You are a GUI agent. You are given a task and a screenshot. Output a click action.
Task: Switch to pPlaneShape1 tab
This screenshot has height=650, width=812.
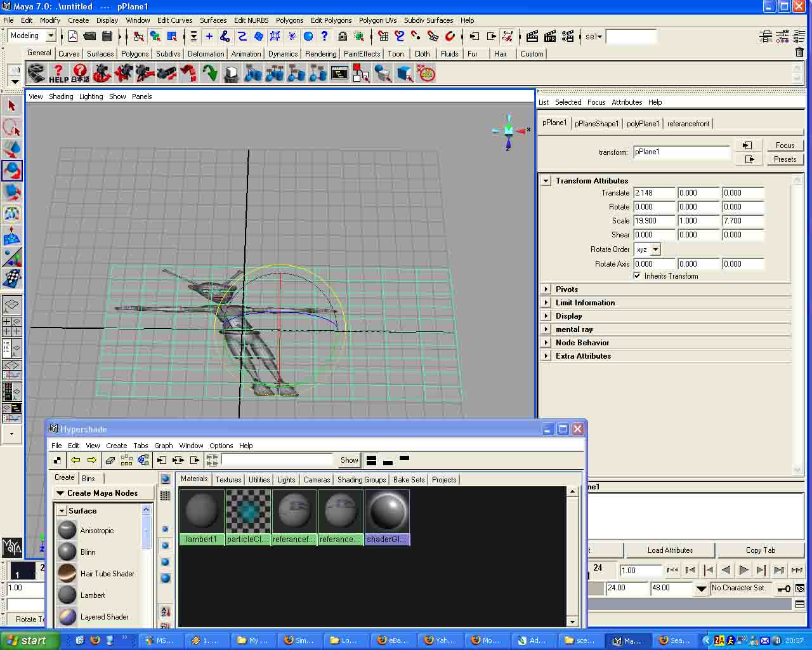(x=596, y=124)
